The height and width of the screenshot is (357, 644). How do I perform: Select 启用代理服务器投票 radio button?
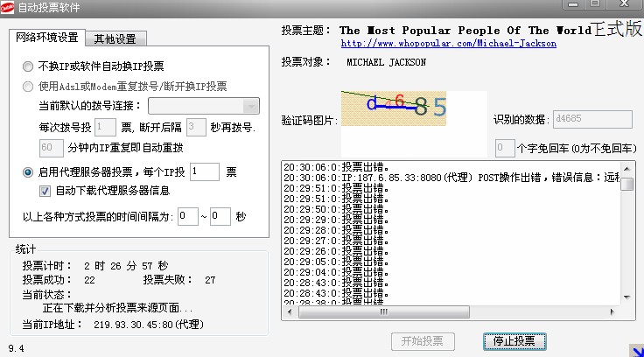pyautogui.click(x=28, y=172)
